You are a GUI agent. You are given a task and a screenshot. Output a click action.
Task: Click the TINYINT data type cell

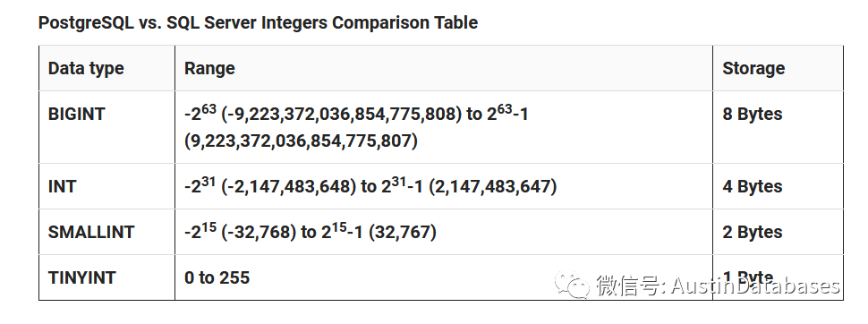[106, 277]
